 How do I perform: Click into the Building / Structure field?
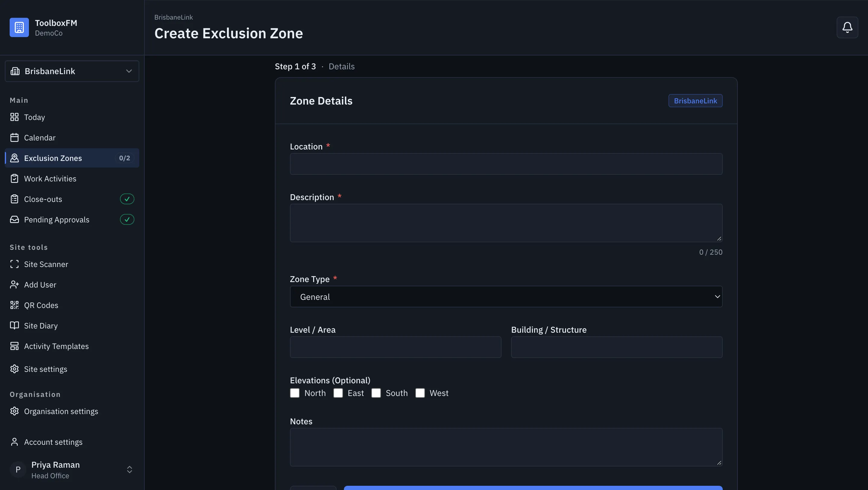point(617,347)
